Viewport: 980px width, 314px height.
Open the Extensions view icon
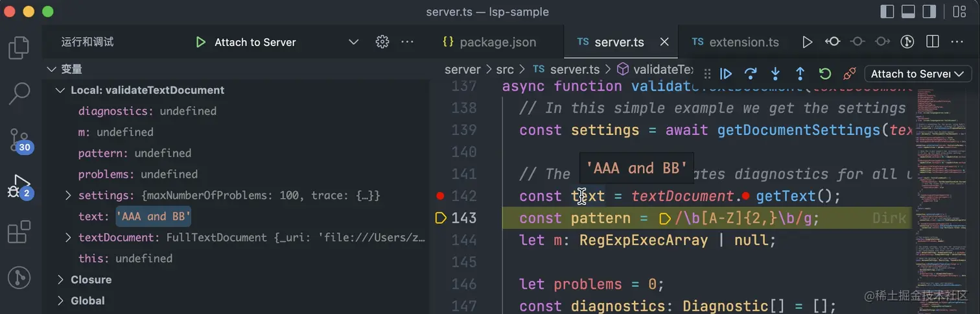pos(19,232)
